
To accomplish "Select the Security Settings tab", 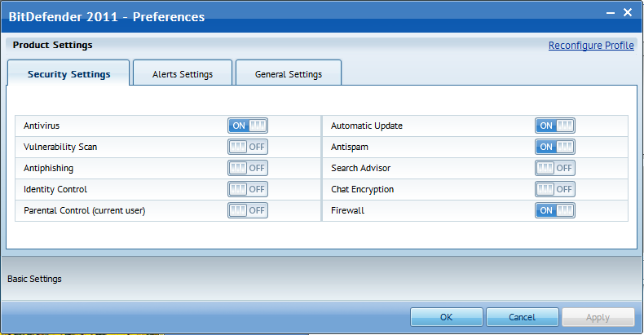I will coord(68,73).
